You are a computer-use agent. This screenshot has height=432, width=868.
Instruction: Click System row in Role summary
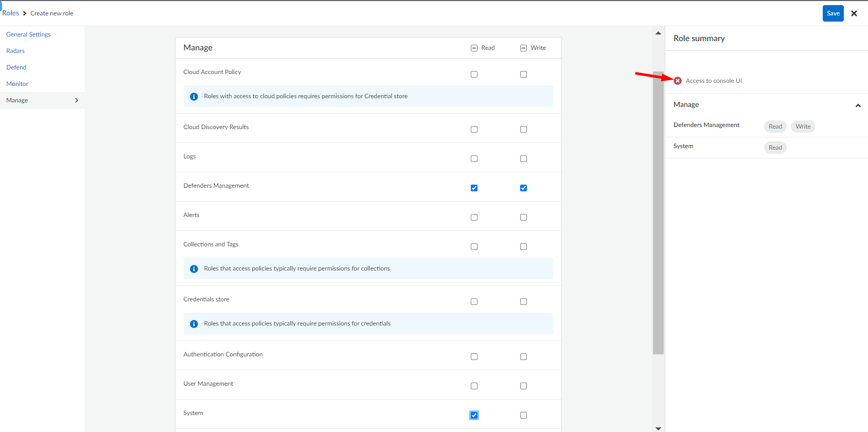pos(767,148)
